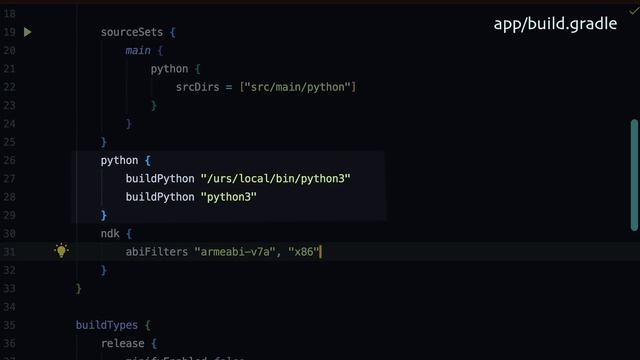Run the task at line 19 gutter arrow
This screenshot has height=360, width=640.
pyautogui.click(x=27, y=32)
